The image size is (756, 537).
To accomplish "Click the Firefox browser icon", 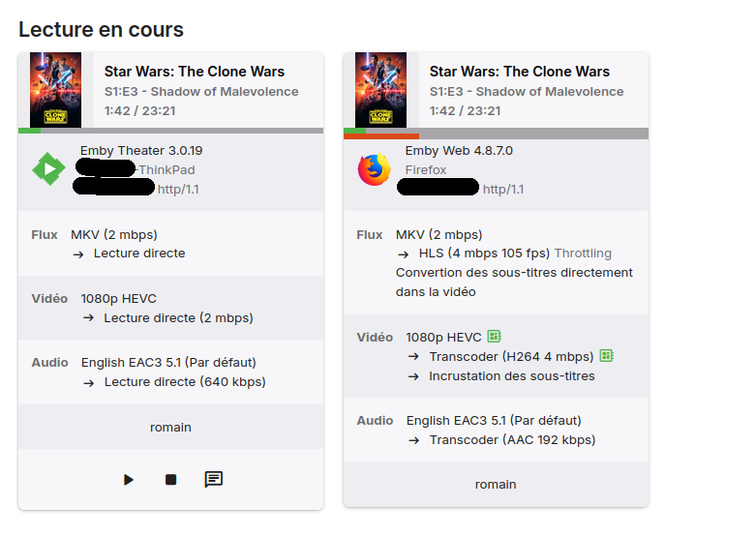I will (374, 169).
